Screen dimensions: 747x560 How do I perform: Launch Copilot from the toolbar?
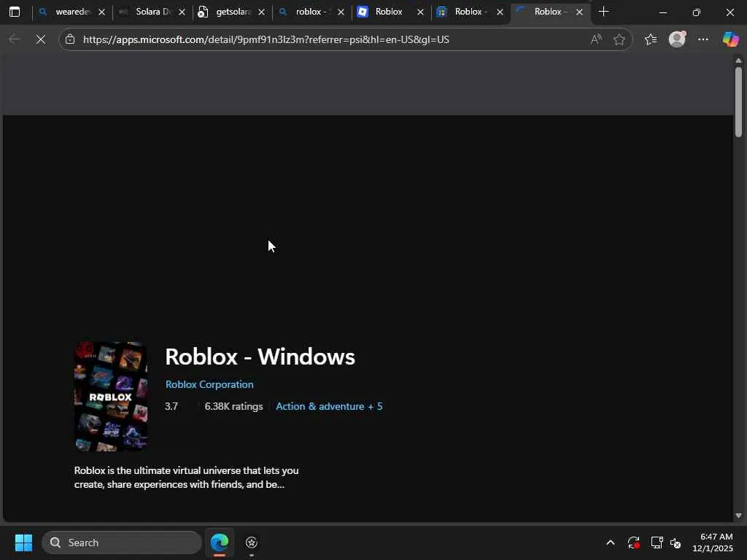[x=730, y=39]
